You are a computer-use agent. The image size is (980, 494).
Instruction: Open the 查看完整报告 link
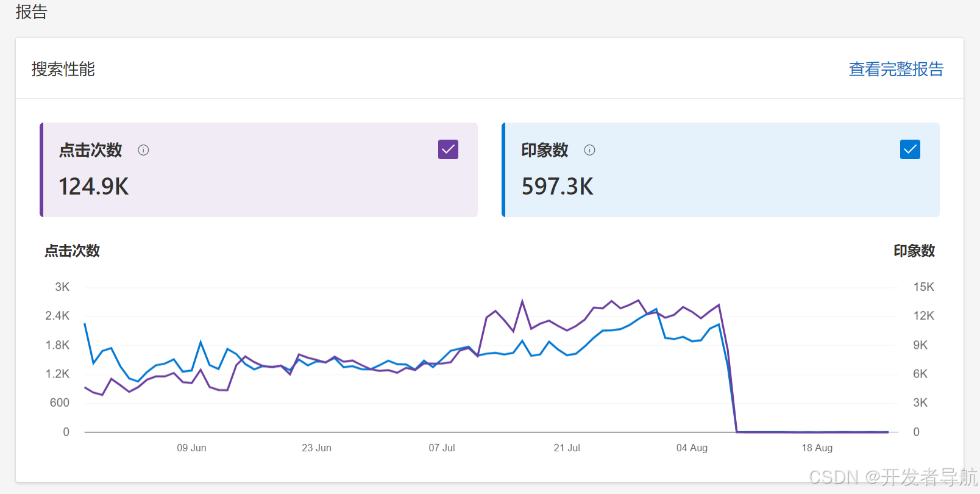896,70
